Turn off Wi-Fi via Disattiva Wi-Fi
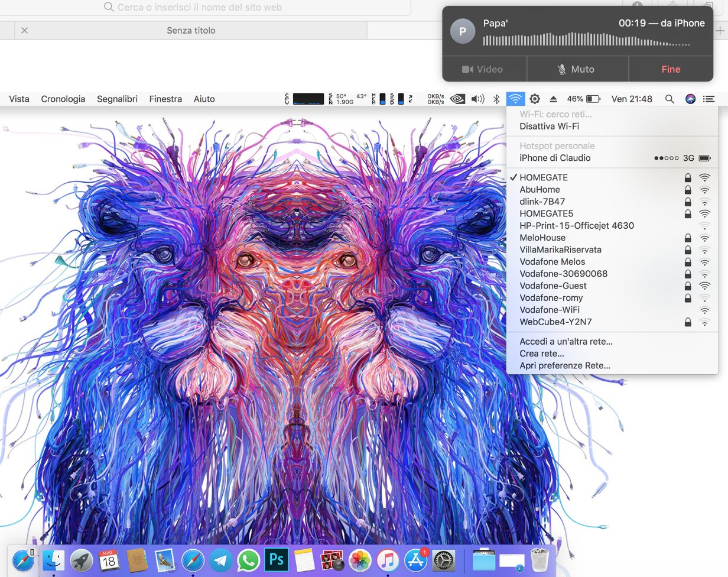728x577 pixels. coord(612,126)
